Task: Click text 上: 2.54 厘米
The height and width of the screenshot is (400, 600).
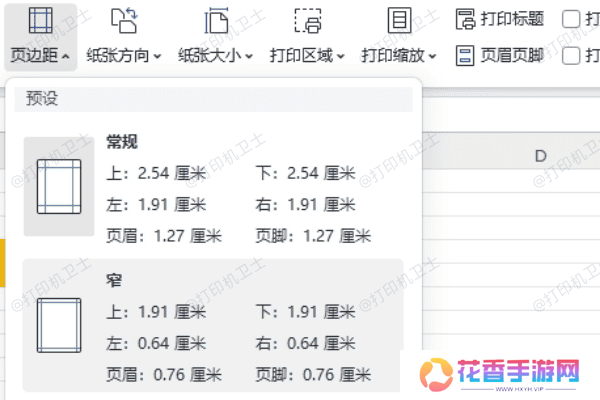Action: click(156, 173)
